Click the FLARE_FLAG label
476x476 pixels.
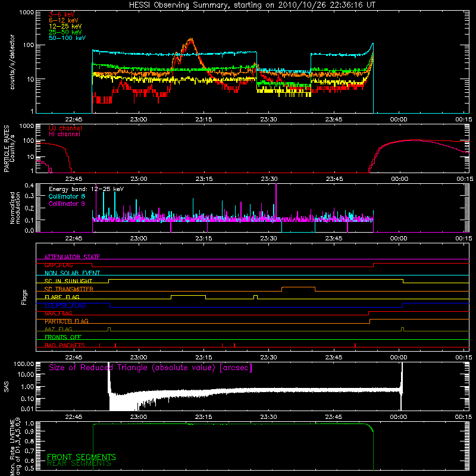point(62,297)
